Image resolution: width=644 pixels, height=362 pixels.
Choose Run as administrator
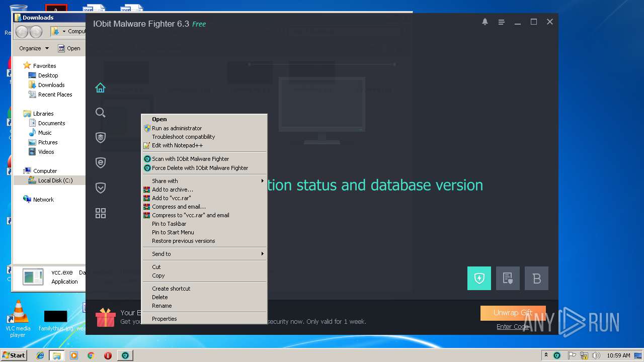[204, 128]
